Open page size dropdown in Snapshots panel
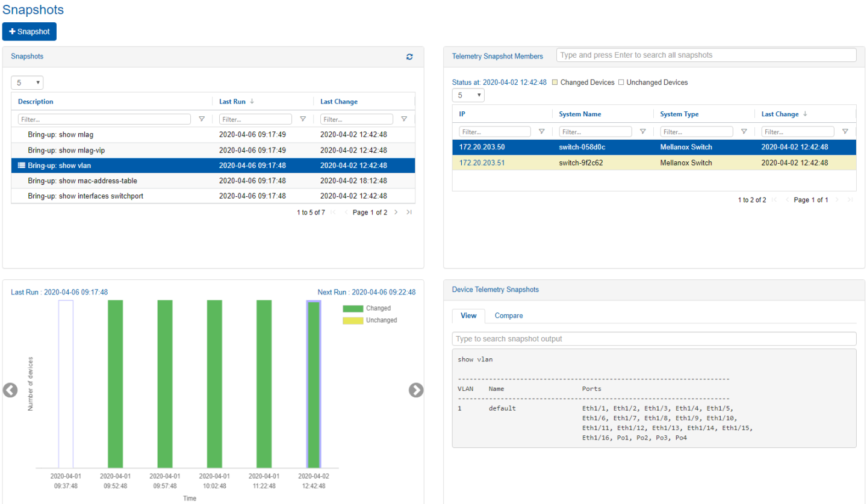 tap(27, 83)
